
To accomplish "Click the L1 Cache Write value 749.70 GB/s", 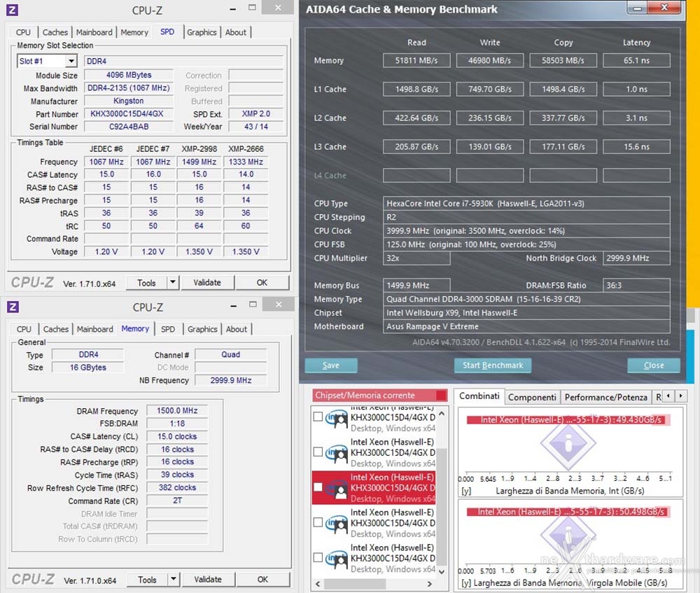I will click(x=490, y=90).
